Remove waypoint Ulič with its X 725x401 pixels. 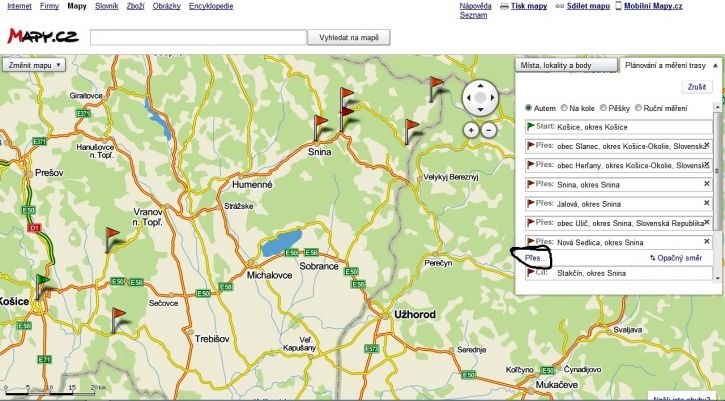tap(707, 222)
